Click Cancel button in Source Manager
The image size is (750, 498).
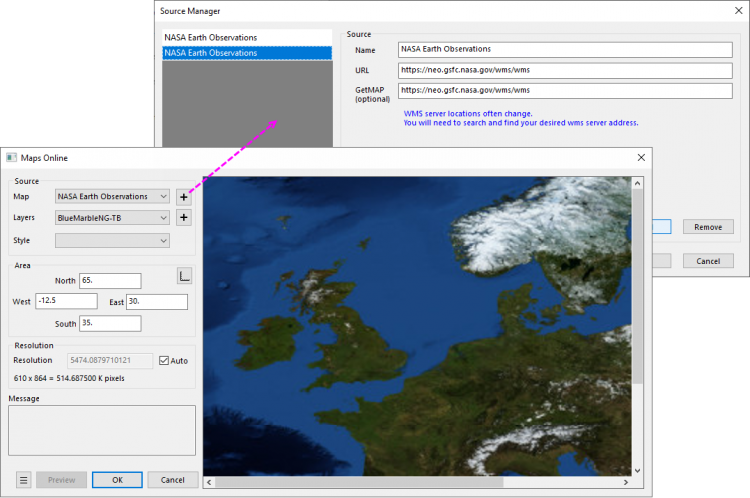pyautogui.click(x=708, y=261)
